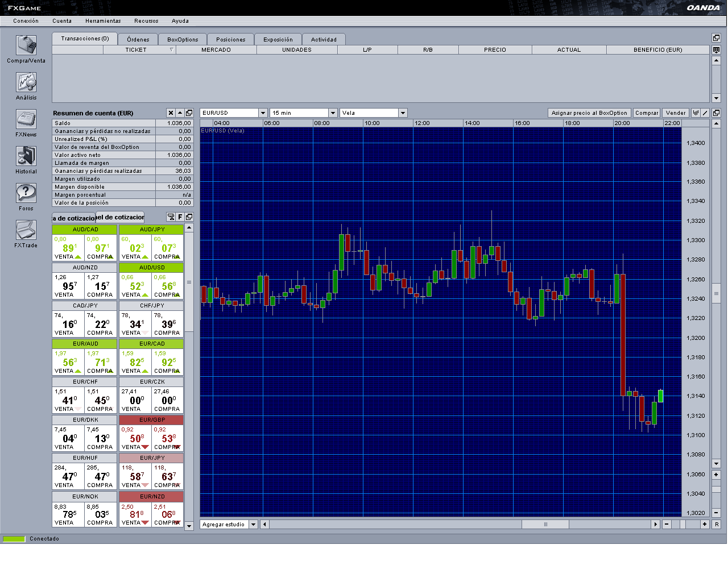Viewport: 728px width, 582px height.
Task: Open the Recursos menu
Action: pyautogui.click(x=146, y=21)
